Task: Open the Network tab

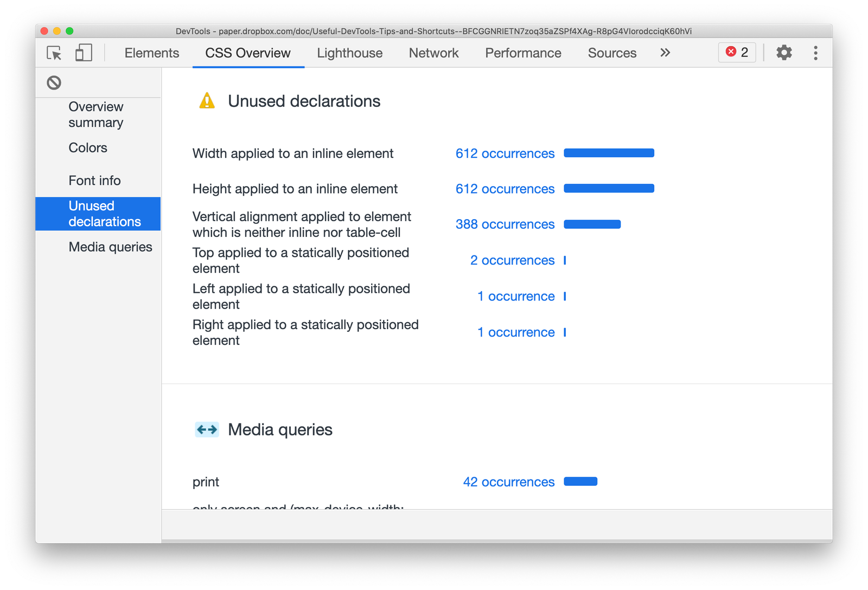Action: point(434,53)
